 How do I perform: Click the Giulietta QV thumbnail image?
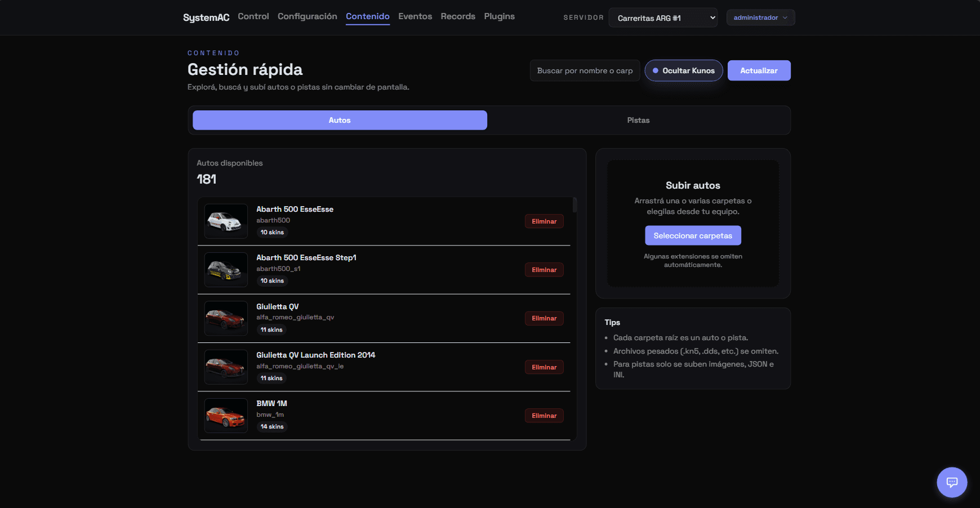click(226, 318)
